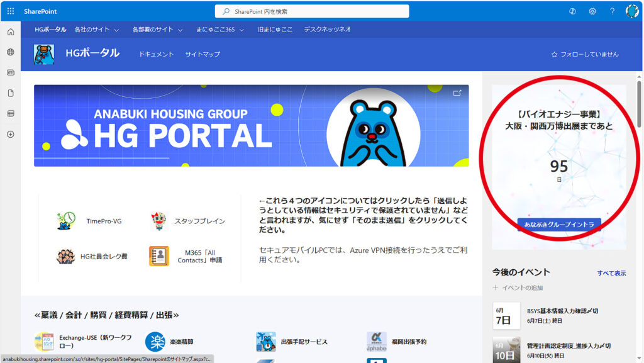Open the Exchange-USE workflow icon
This screenshot has height=363, width=644.
tap(44, 342)
